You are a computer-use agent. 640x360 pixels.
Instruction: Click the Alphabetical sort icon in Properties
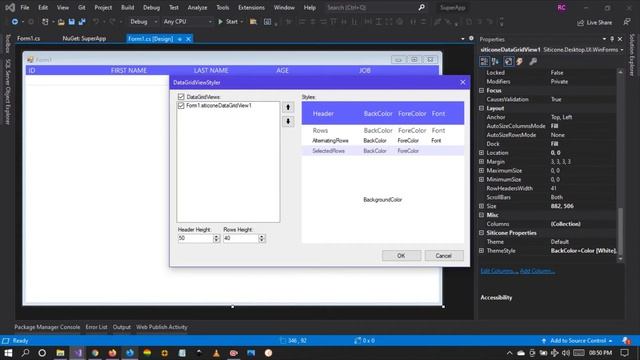[495, 62]
